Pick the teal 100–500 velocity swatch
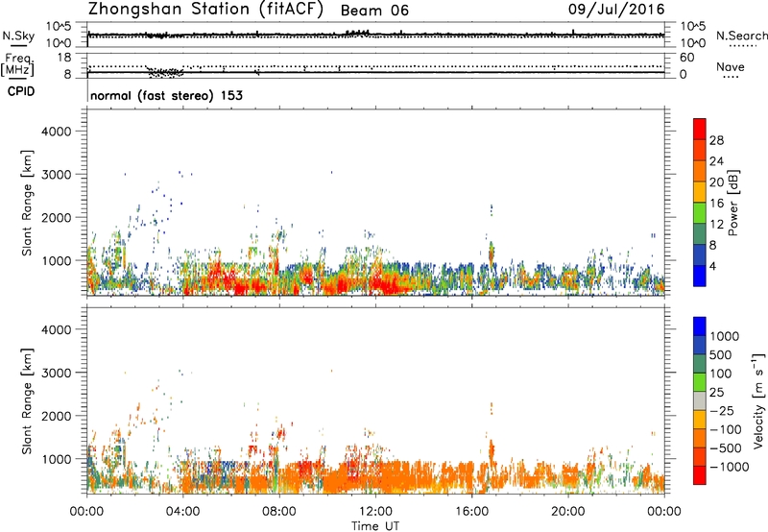This screenshot has height=532, width=768. (700, 364)
